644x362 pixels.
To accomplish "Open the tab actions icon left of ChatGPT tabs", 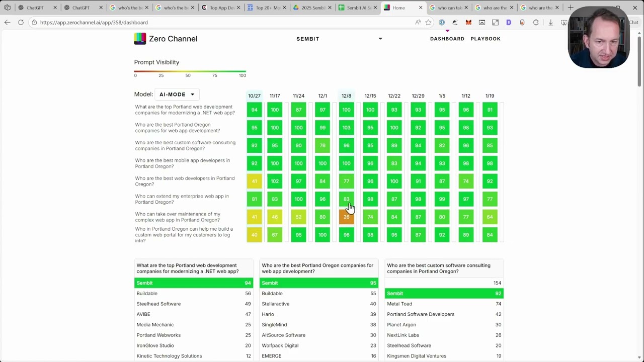I will pos(7,8).
